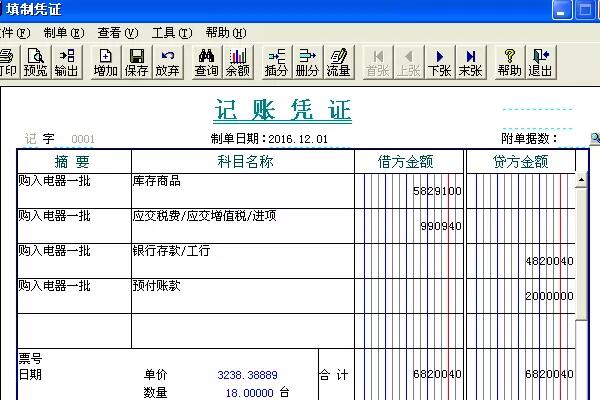
Task: Open the 查询 (Query) binoculars icon
Action: tap(207, 62)
